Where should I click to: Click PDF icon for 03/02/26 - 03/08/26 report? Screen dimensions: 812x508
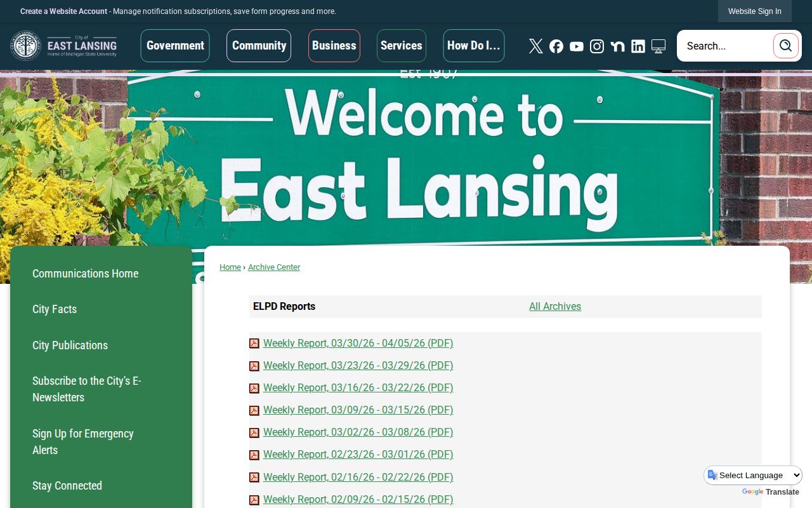coord(254,432)
